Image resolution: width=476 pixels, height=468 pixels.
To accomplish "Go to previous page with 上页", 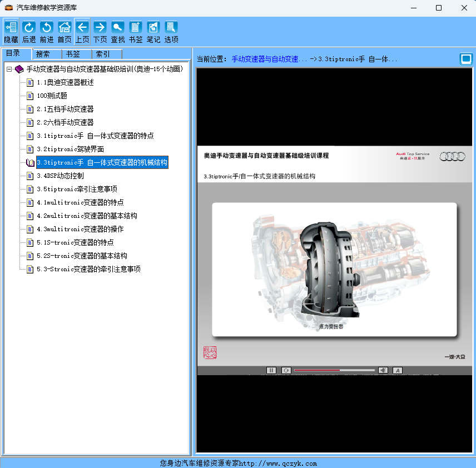I will (x=82, y=32).
